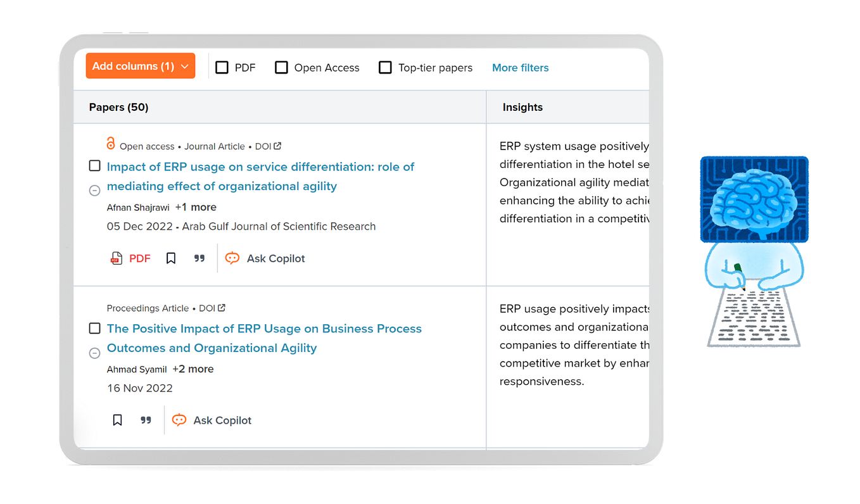The image size is (860, 504).
Task: Open the Add columns dropdown
Action: 141,66
